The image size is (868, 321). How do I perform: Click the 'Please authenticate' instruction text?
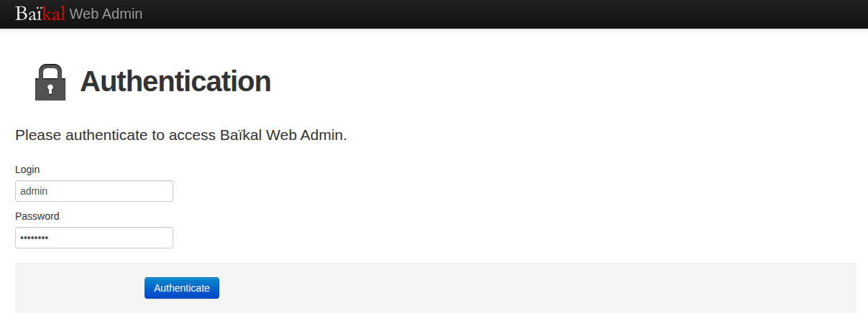pyautogui.click(x=181, y=135)
